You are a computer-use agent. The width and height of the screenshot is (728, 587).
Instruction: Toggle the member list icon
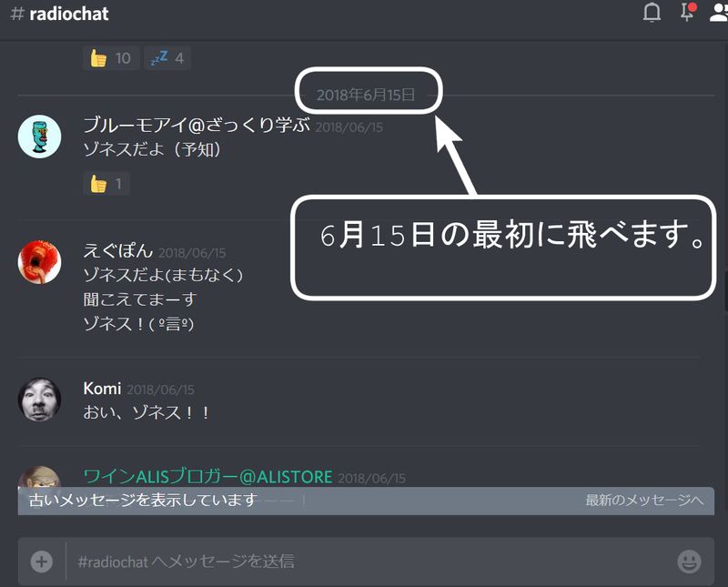pos(719,13)
